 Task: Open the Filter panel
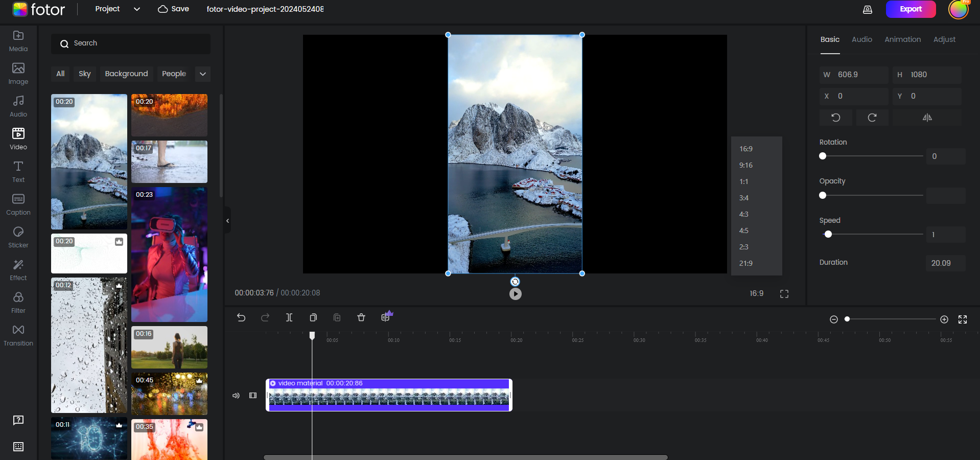(18, 303)
